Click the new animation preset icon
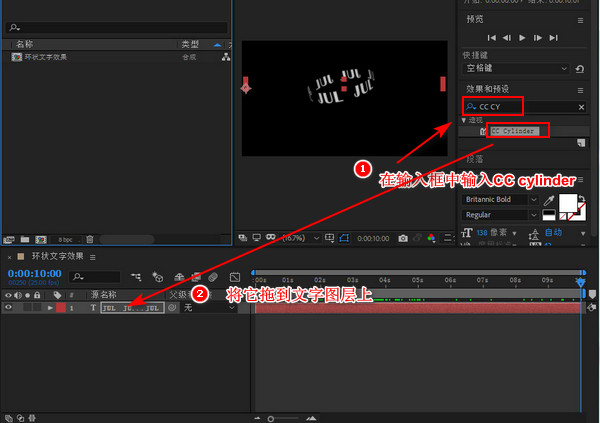The width and height of the screenshot is (600, 423). click(581, 143)
